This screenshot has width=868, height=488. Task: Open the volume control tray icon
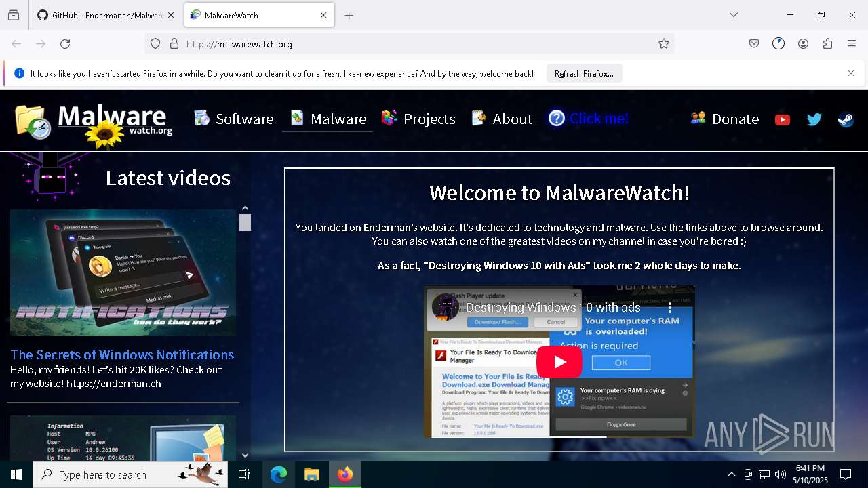(781, 474)
